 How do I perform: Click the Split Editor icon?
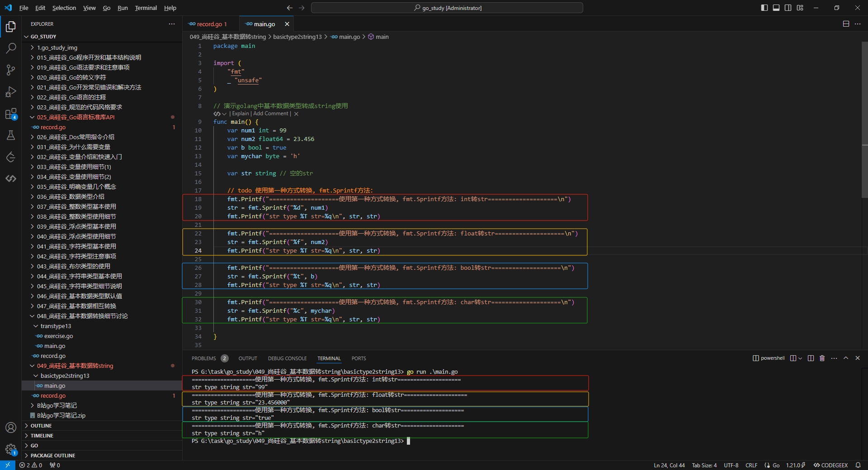pos(846,24)
